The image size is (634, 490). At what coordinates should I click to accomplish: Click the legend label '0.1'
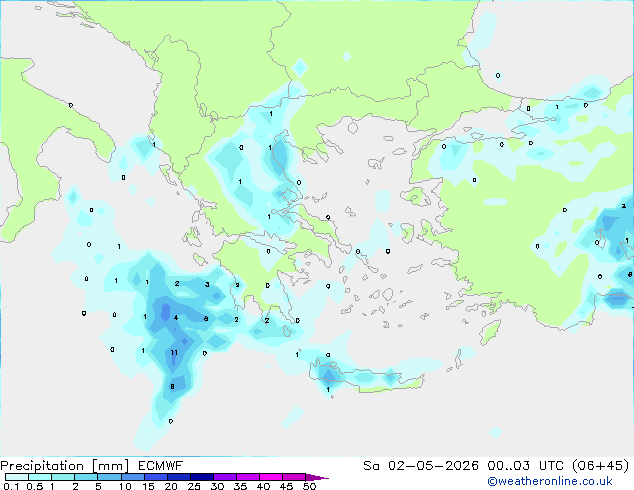(11, 486)
